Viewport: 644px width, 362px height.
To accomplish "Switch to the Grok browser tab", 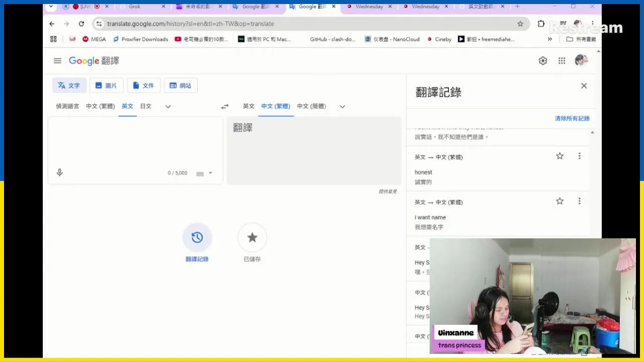I will [134, 7].
